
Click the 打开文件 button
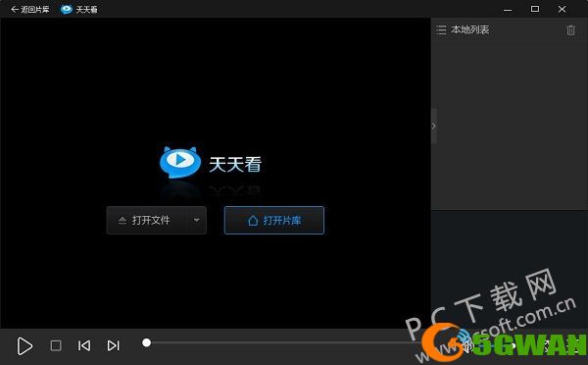(x=147, y=220)
